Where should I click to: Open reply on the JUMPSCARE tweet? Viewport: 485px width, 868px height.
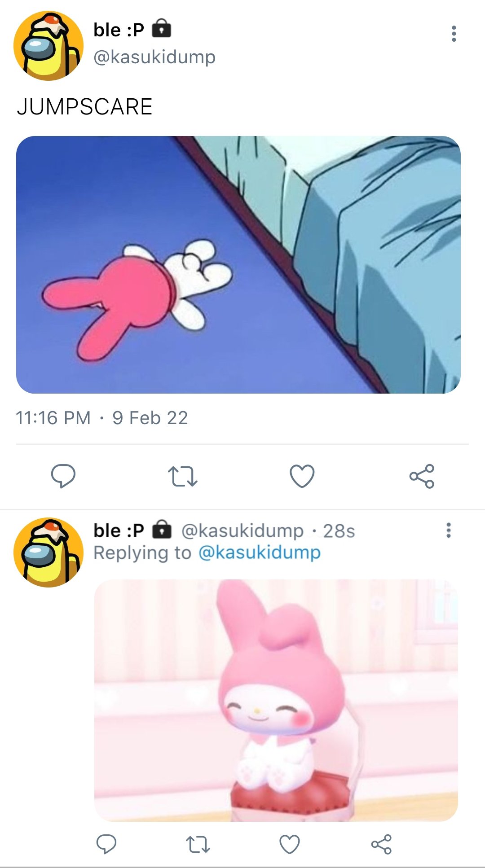point(63,476)
